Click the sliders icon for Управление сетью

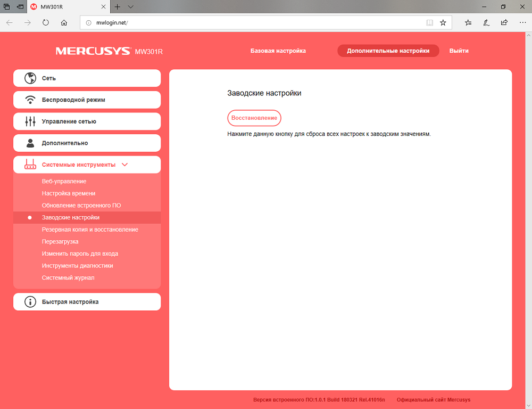coord(30,121)
